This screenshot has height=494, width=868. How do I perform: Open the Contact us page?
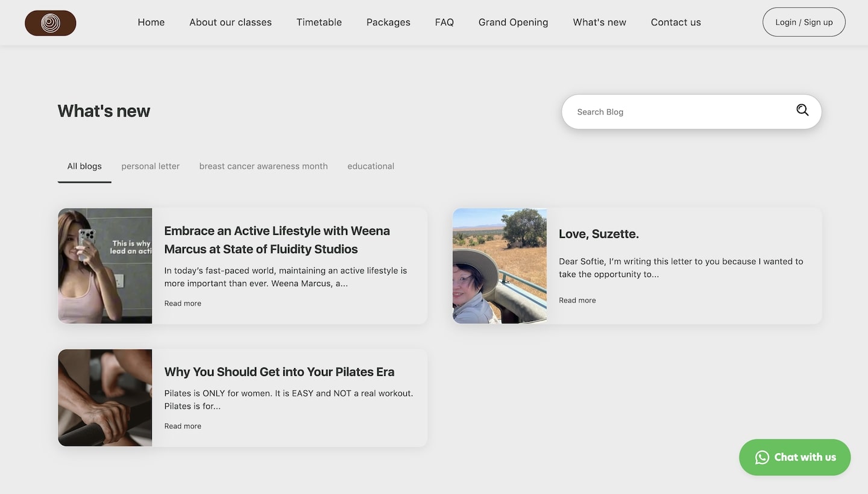click(x=676, y=22)
